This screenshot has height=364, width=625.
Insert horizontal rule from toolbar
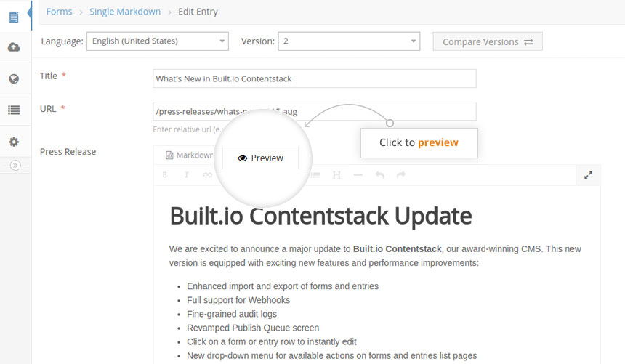358,175
